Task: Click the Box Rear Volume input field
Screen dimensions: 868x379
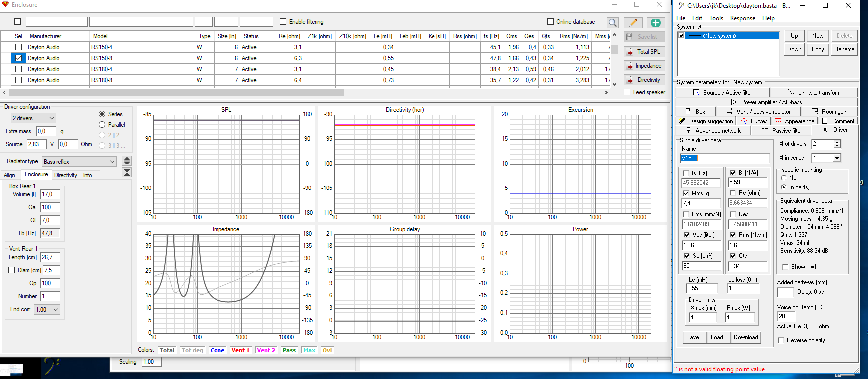Action: [50, 194]
